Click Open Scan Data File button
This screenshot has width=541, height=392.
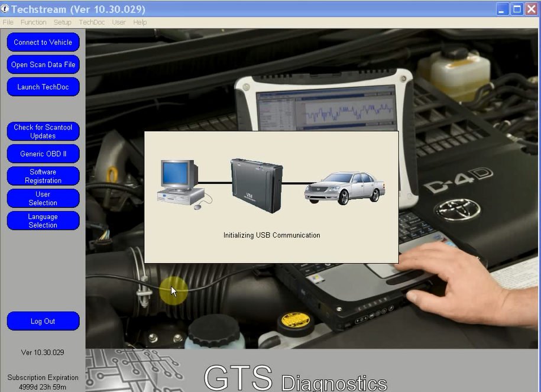[x=43, y=64]
